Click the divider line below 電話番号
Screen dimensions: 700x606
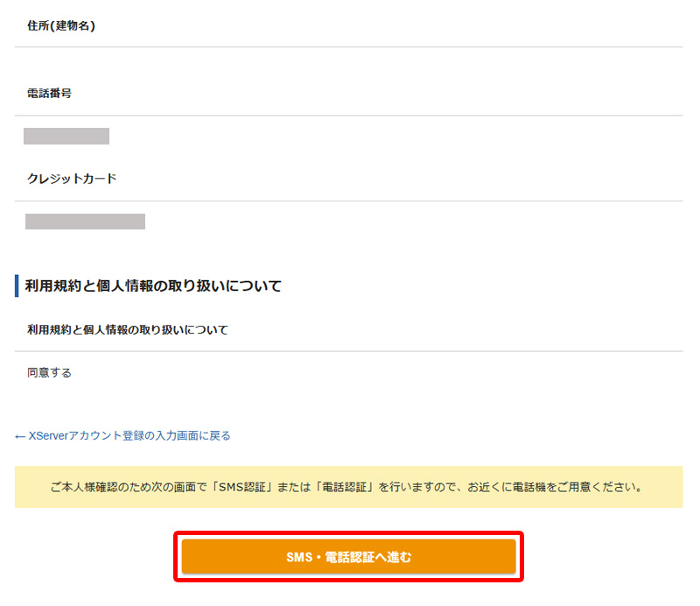pos(348,116)
